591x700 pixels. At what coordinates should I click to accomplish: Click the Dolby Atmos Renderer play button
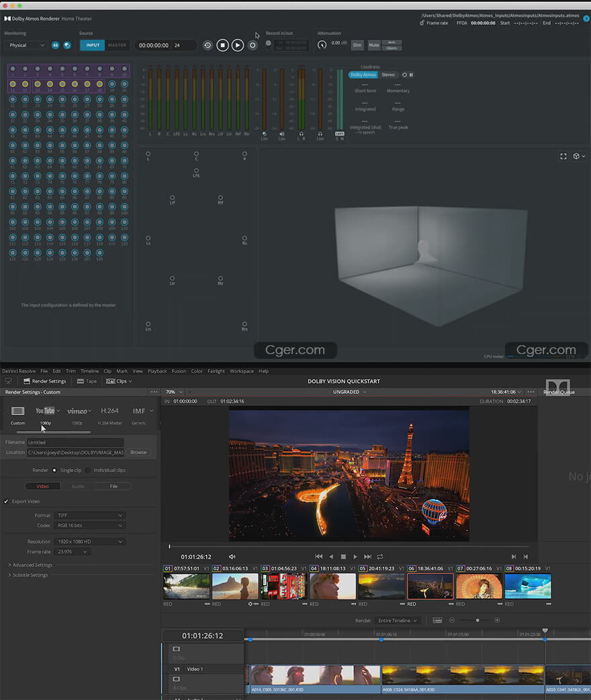[x=238, y=45]
